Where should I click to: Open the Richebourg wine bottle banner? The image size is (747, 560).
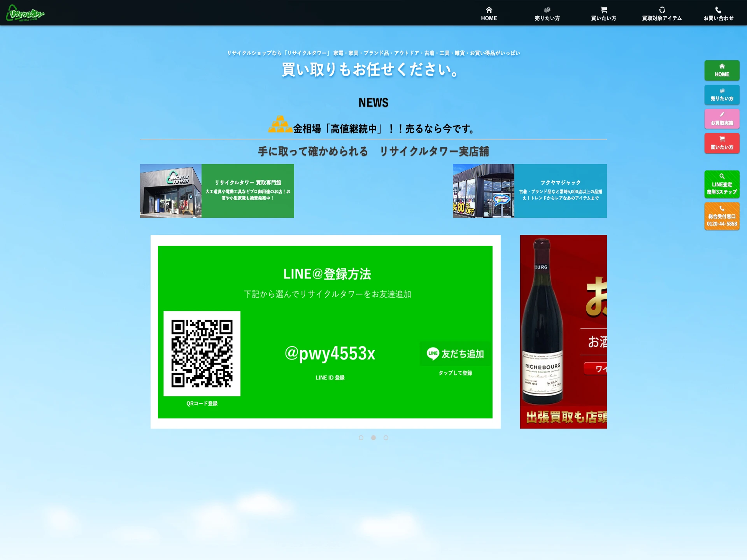pos(563,332)
